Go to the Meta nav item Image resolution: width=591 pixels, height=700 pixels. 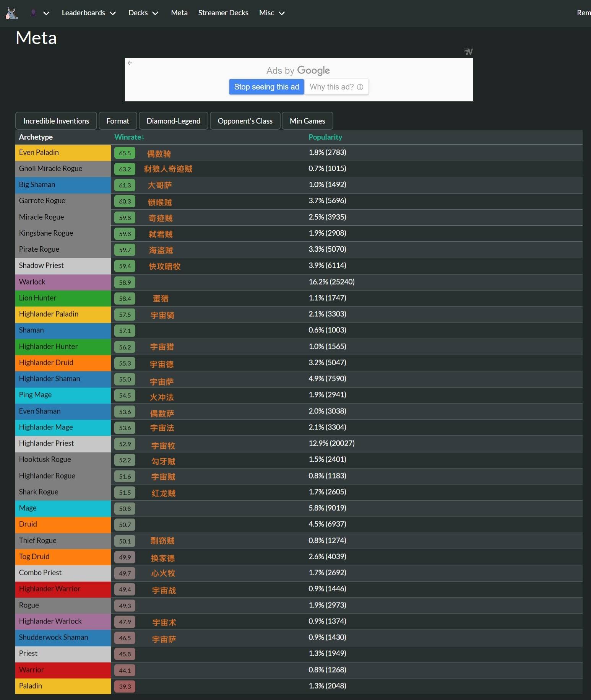click(x=179, y=13)
